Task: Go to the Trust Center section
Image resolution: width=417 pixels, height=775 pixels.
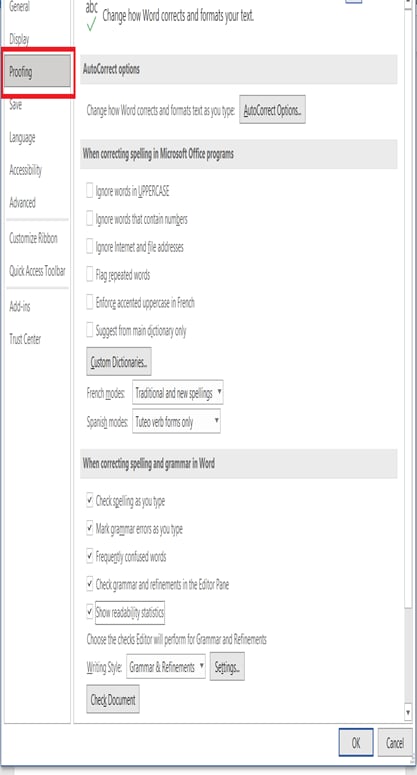Action: pos(25,339)
